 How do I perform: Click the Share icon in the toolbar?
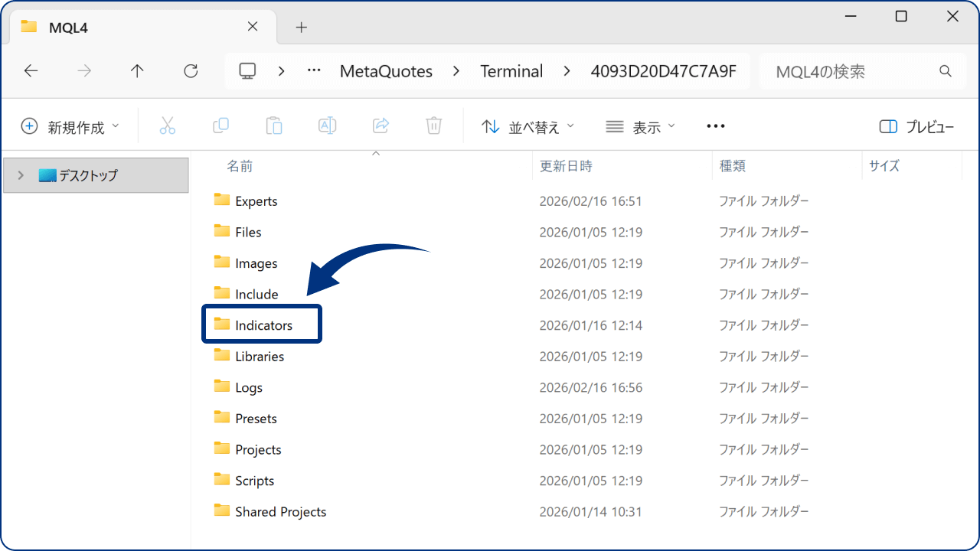[x=381, y=126]
